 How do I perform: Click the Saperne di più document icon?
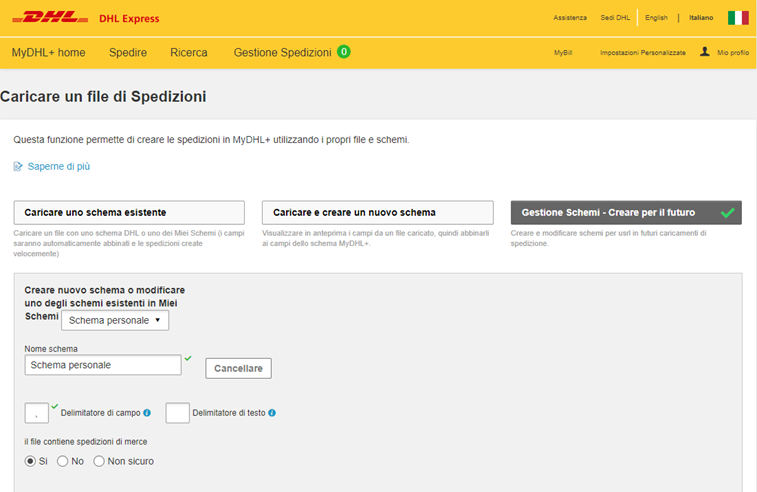[18, 166]
